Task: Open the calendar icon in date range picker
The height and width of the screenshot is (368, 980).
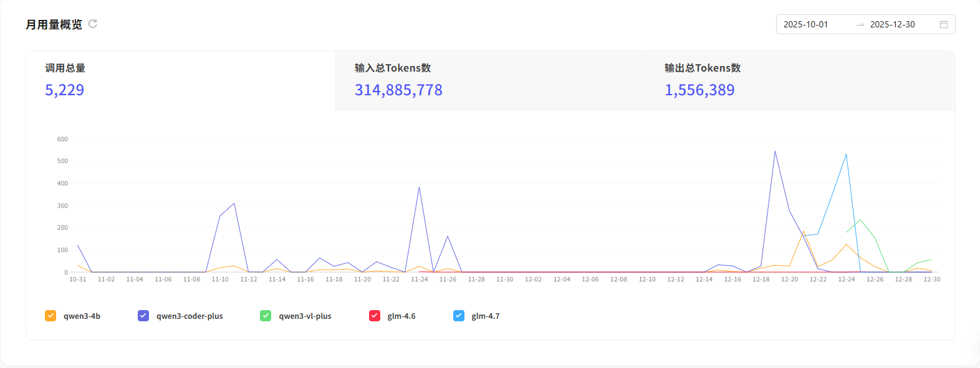Action: tap(944, 24)
